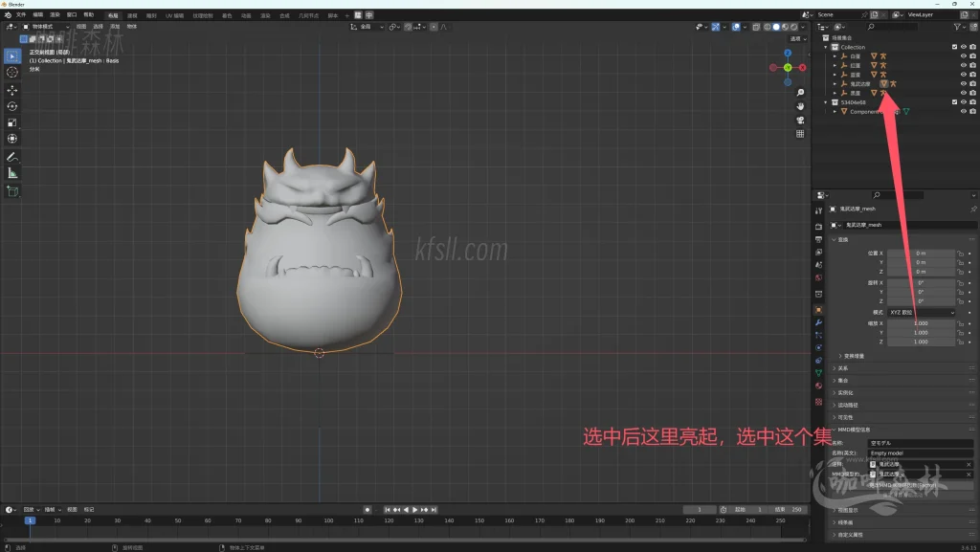Toggle the Collection enable checkbox in outliner
The image size is (980, 552).
tap(954, 47)
